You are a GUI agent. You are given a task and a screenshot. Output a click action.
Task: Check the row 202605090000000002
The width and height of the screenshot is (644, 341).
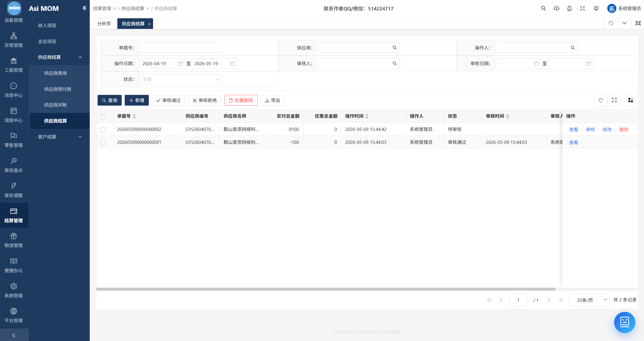103,130
